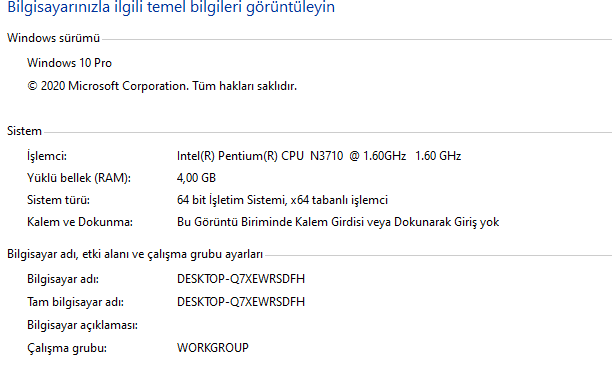This screenshot has width=612, height=367.
Task: Click the 'Sistem' section header
Action: click(x=24, y=131)
